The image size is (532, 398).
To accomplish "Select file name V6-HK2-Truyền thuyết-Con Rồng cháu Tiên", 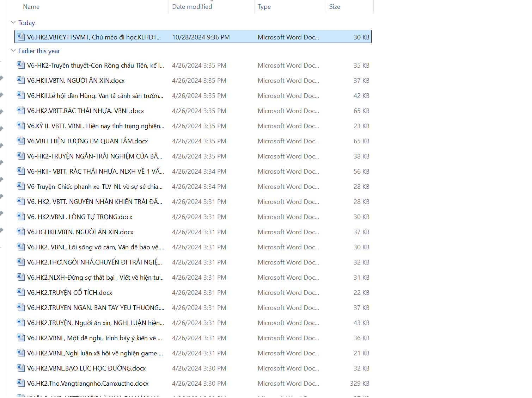I will 96,66.
